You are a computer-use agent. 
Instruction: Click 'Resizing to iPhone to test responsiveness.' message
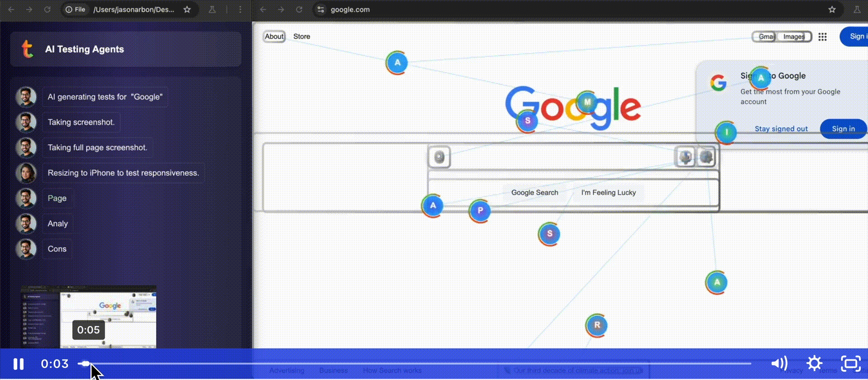coord(123,173)
